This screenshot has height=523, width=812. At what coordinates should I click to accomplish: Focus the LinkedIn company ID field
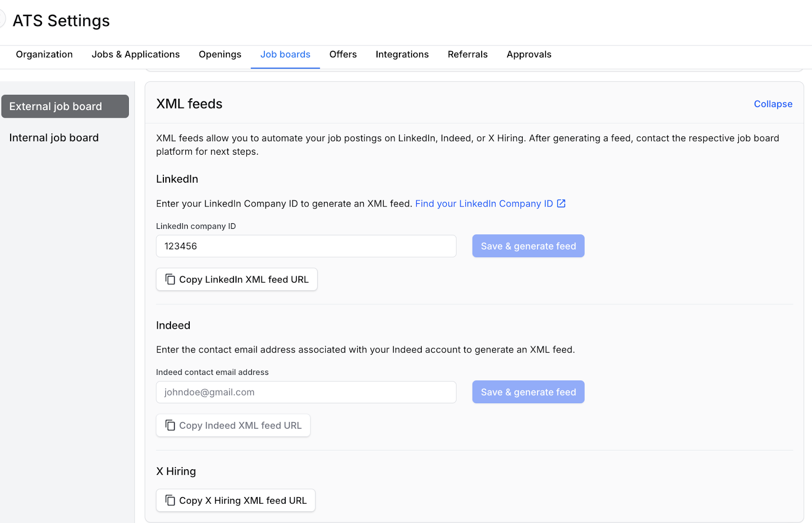point(306,246)
